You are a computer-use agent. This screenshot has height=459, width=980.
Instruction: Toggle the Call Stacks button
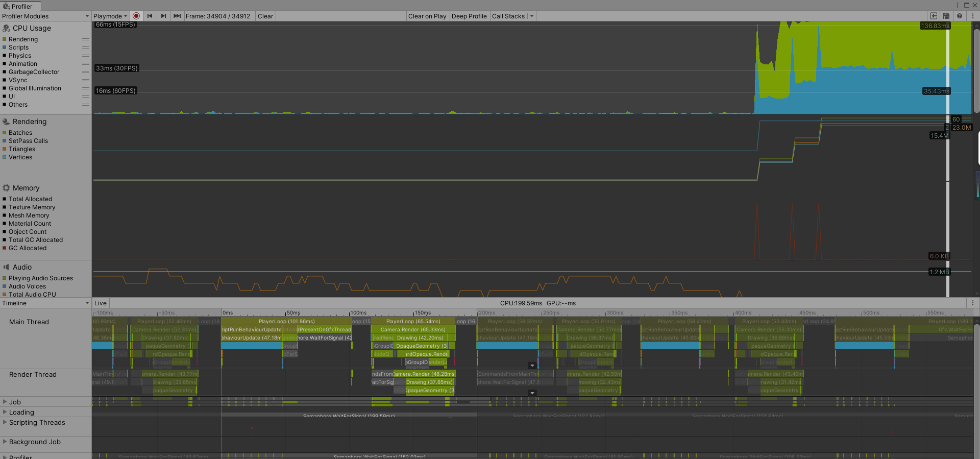pyautogui.click(x=508, y=16)
